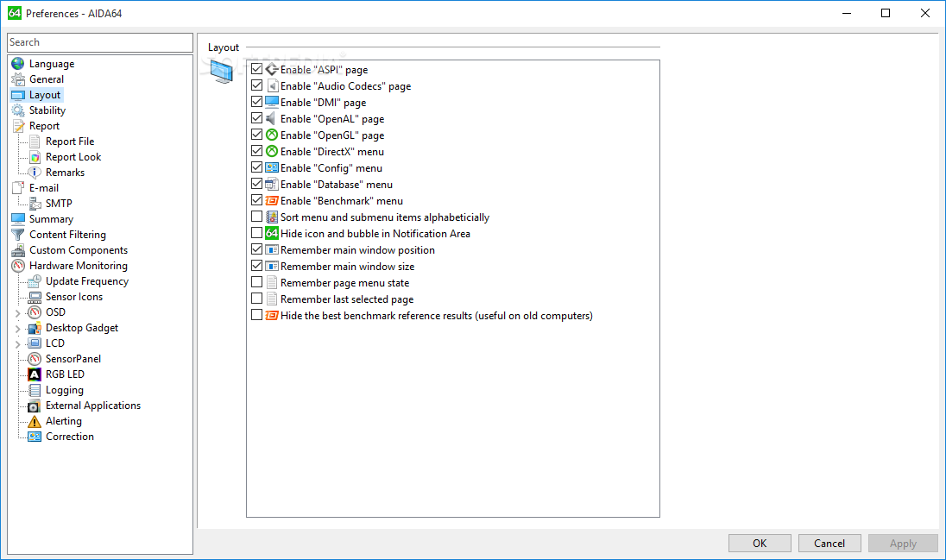Click the Language globe icon
Viewport: 946px width, 560px height.
18,63
